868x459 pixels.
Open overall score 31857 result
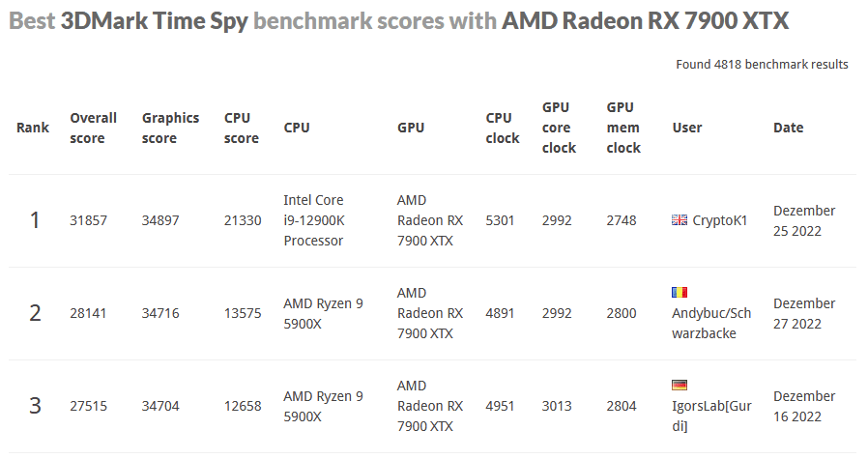(89, 220)
